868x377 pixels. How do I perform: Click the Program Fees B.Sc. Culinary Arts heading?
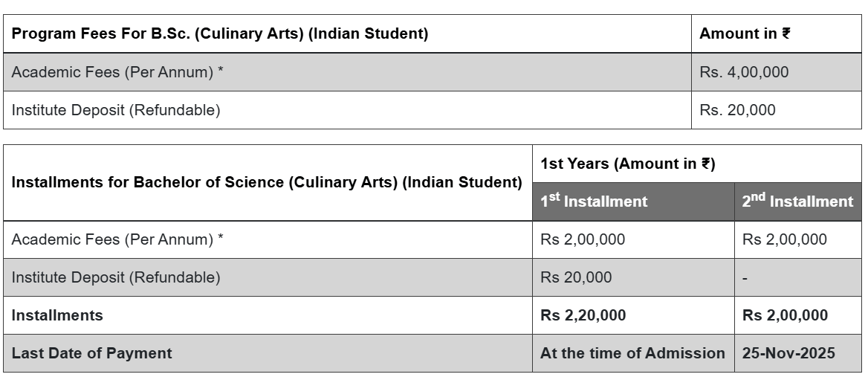click(x=220, y=34)
